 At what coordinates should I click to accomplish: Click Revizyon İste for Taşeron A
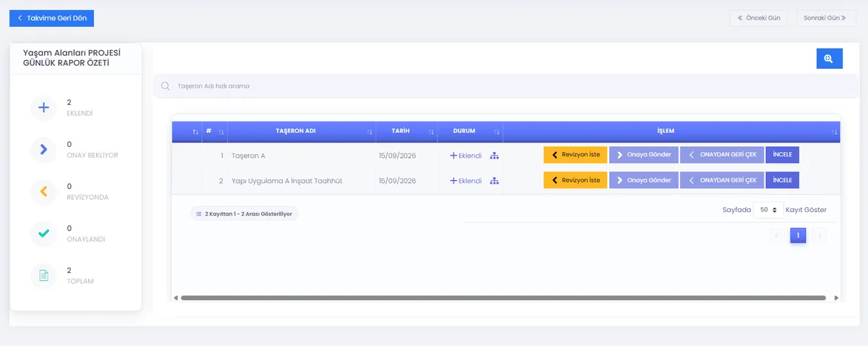click(575, 155)
